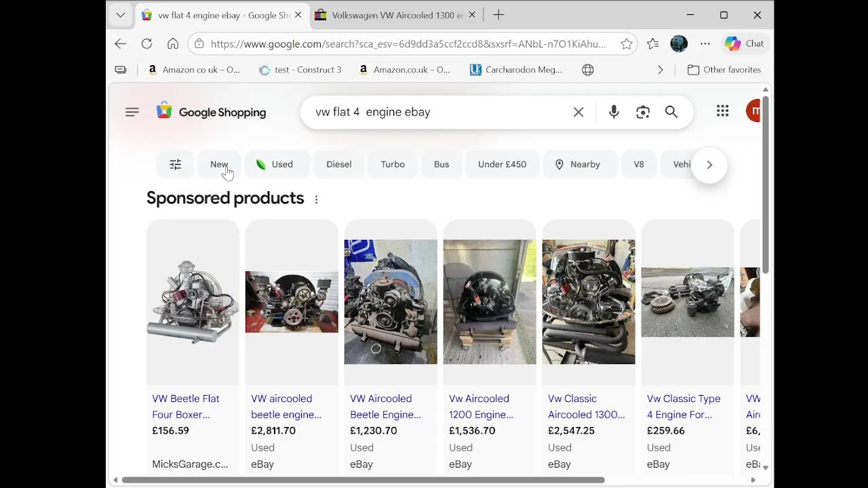868x488 pixels.
Task: Clear the search query with X
Action: point(578,112)
